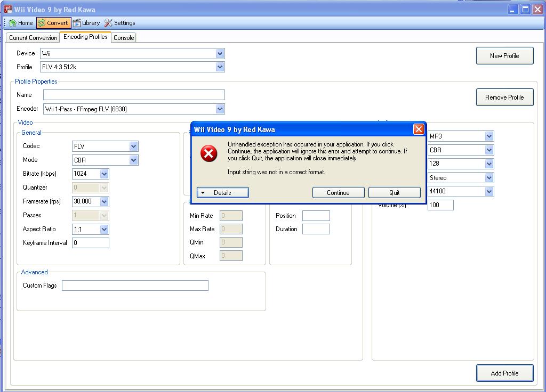The height and width of the screenshot is (392, 546).
Task: Open the video Mode CBR dropdown
Action: pyautogui.click(x=133, y=160)
